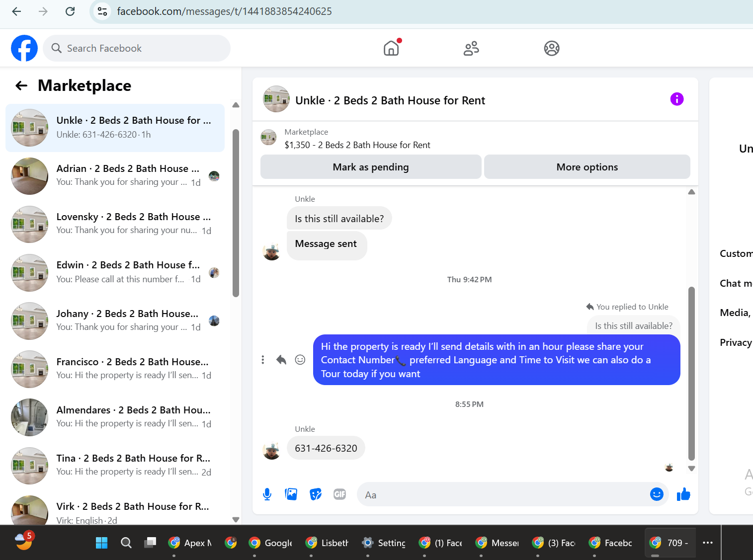Open Almendares conversation in list
Screen dimensions: 753x560
coord(115,417)
